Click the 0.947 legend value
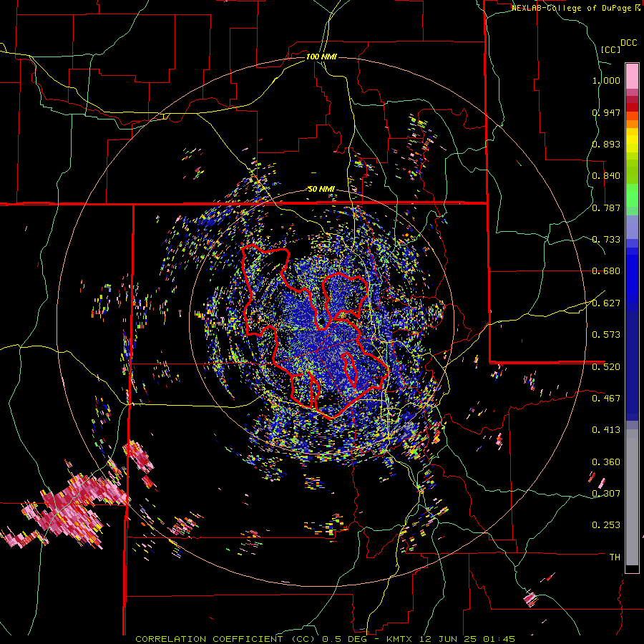The height and width of the screenshot is (644, 644). (606, 112)
